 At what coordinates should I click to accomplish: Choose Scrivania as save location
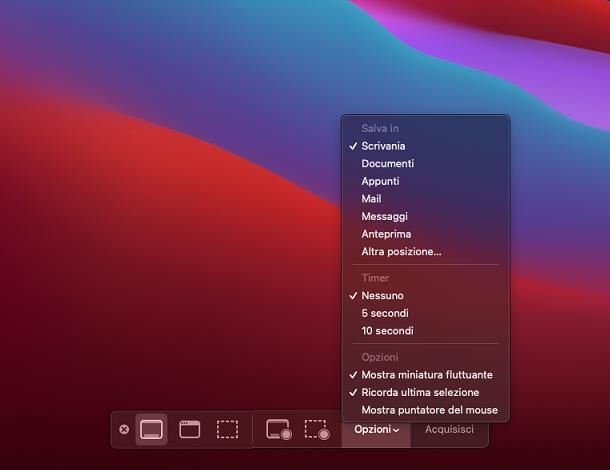pos(426,146)
